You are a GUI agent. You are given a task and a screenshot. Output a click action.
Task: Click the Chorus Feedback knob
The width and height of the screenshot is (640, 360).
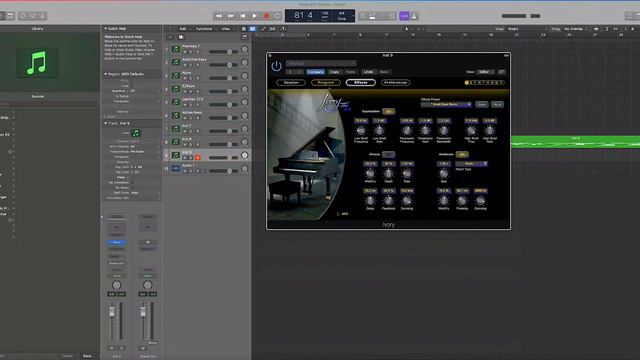[389, 200]
